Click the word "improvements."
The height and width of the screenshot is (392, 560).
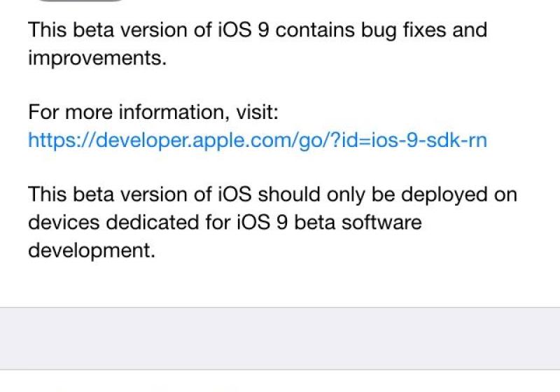(x=97, y=58)
